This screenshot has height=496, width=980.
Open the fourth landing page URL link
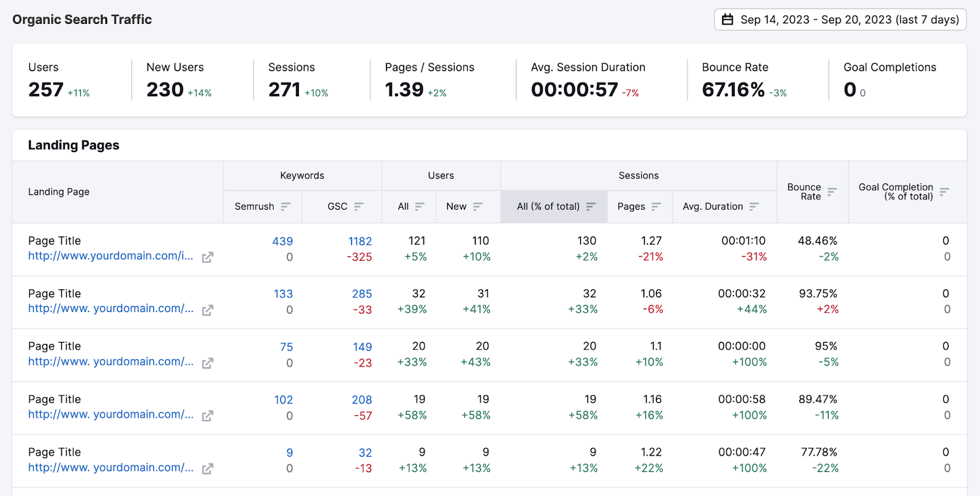pyautogui.click(x=110, y=414)
